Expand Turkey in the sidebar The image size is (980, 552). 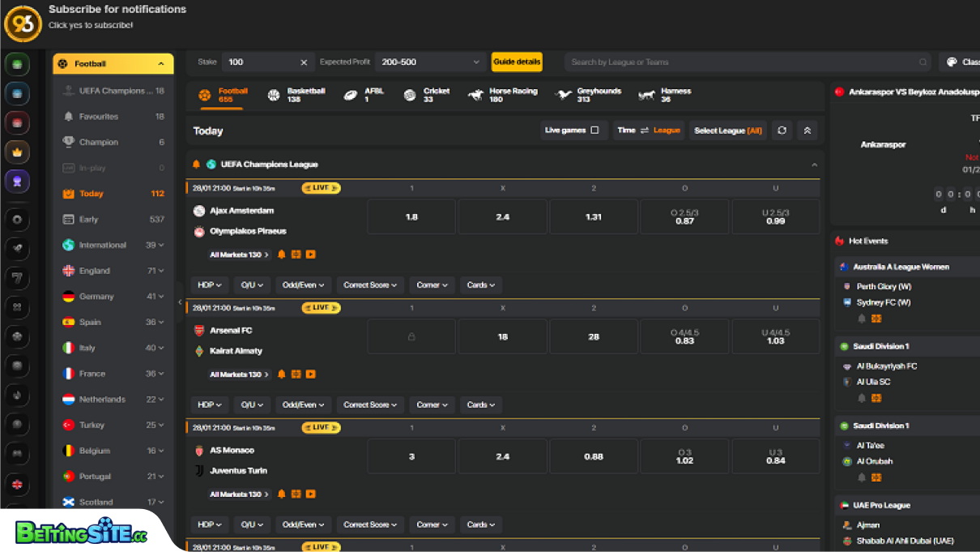[113, 426]
